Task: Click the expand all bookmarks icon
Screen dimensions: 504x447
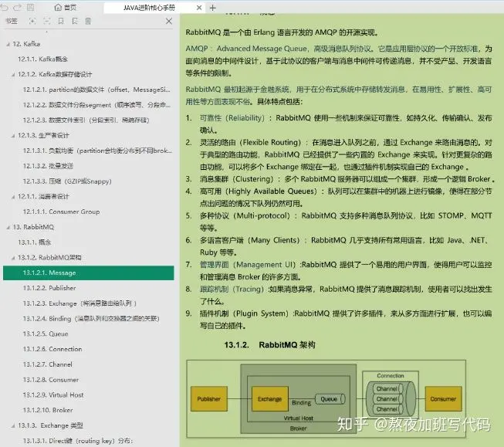Action: tap(32, 21)
